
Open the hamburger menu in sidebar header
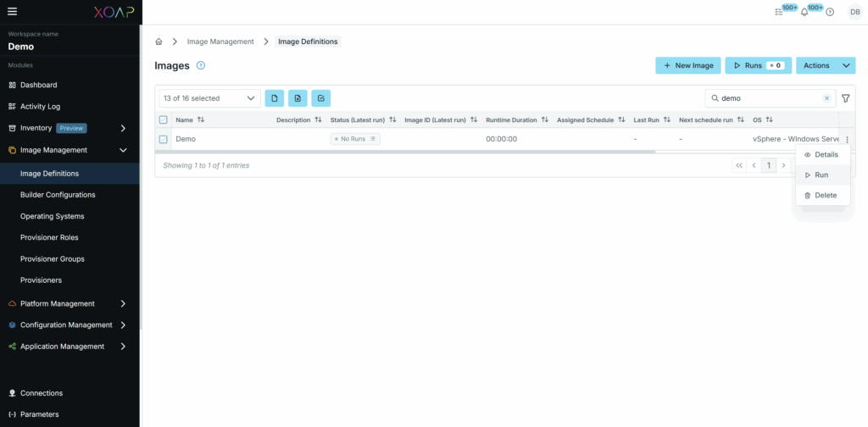[x=12, y=11]
